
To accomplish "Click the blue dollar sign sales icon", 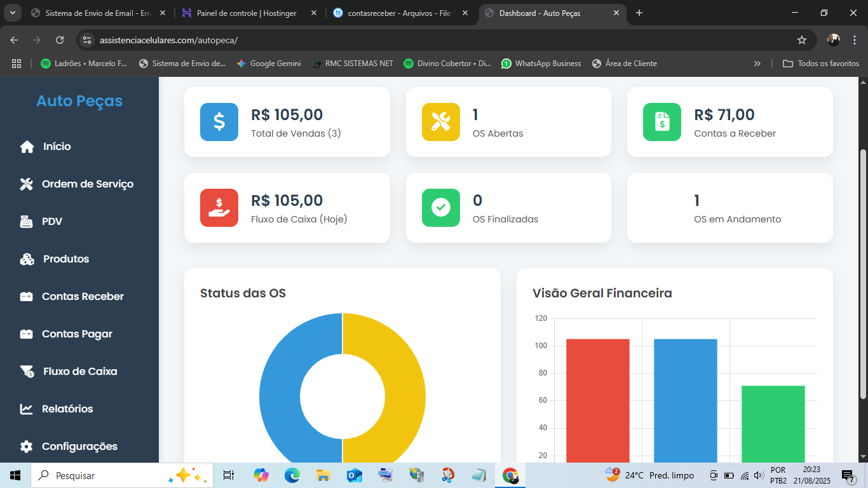I will pyautogui.click(x=219, y=121).
